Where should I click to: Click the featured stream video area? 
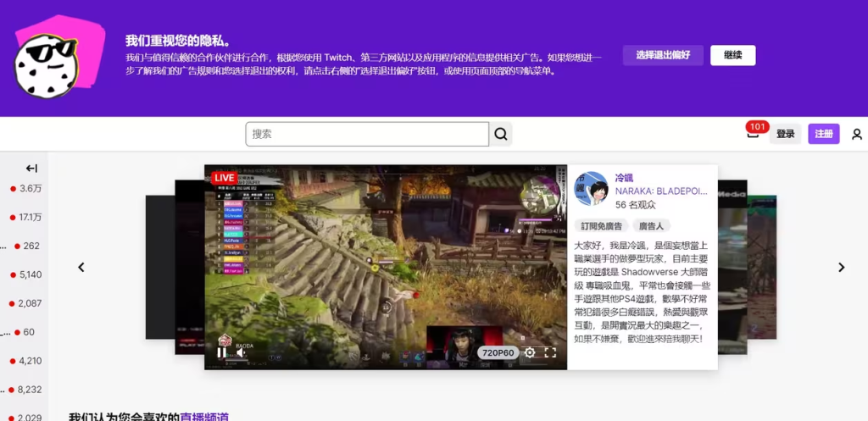pos(386,267)
